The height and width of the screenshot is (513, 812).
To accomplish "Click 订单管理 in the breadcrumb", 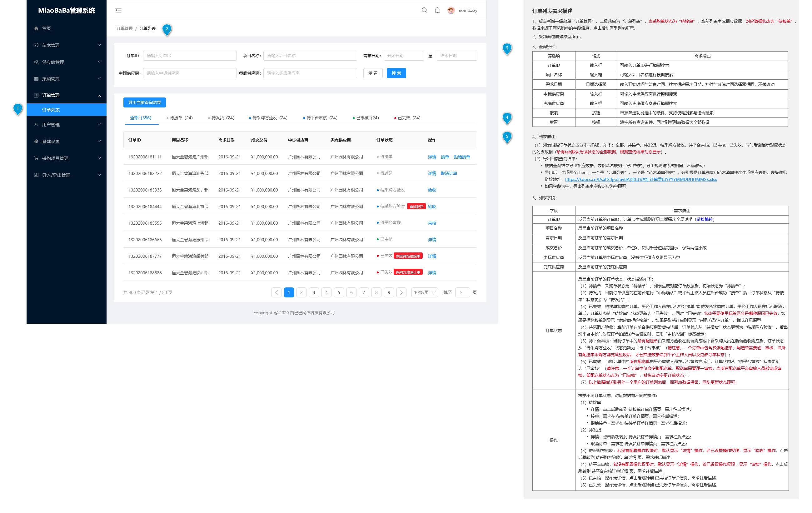I will pyautogui.click(x=124, y=28).
